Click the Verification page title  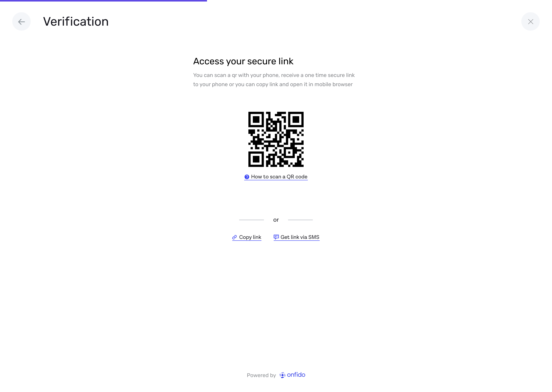(x=76, y=21)
